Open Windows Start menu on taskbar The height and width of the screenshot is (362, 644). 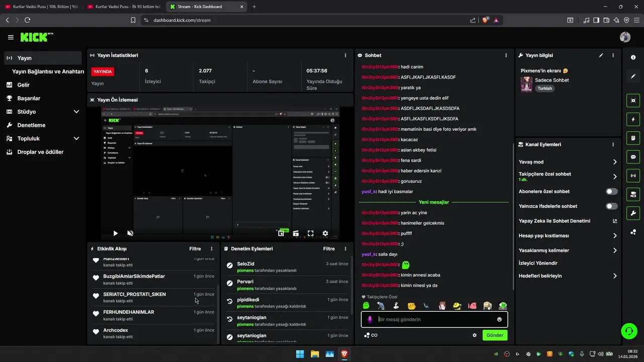300,354
